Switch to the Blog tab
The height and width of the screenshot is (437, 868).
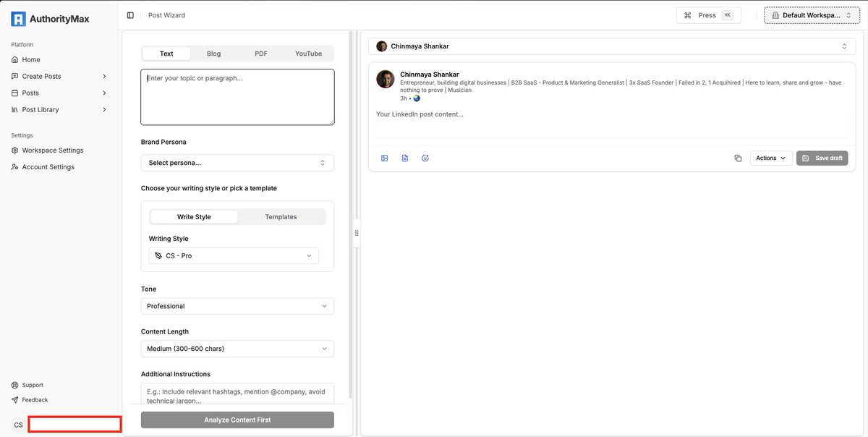pyautogui.click(x=213, y=54)
